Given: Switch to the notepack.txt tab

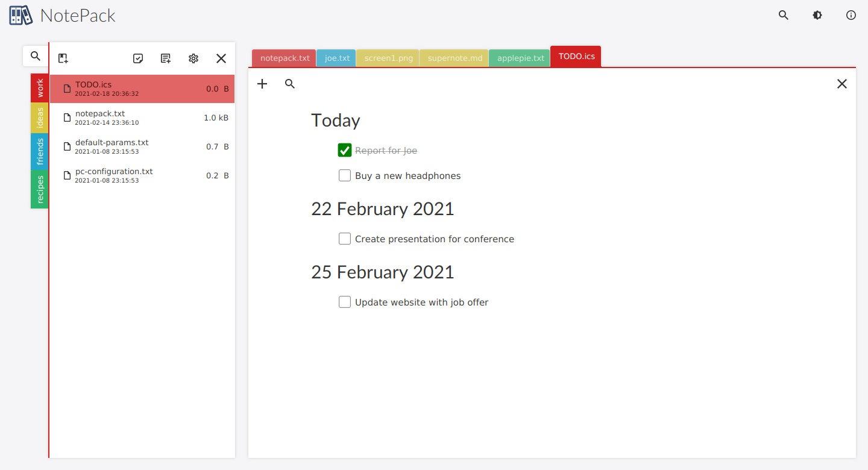Looking at the screenshot, I should [x=285, y=58].
